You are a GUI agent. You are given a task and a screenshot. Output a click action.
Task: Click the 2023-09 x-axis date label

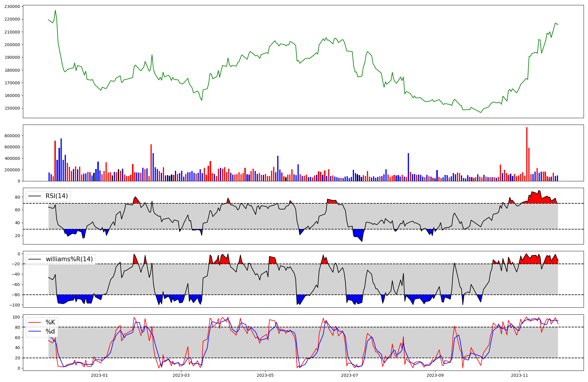[x=435, y=375]
